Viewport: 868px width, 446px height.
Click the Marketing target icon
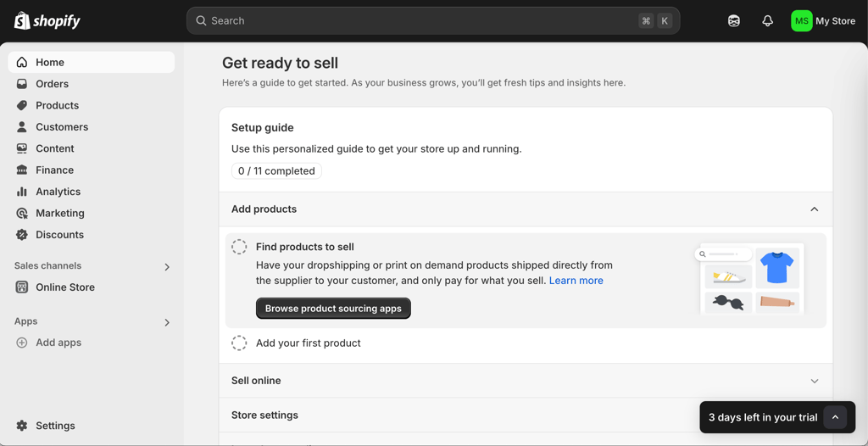click(21, 214)
